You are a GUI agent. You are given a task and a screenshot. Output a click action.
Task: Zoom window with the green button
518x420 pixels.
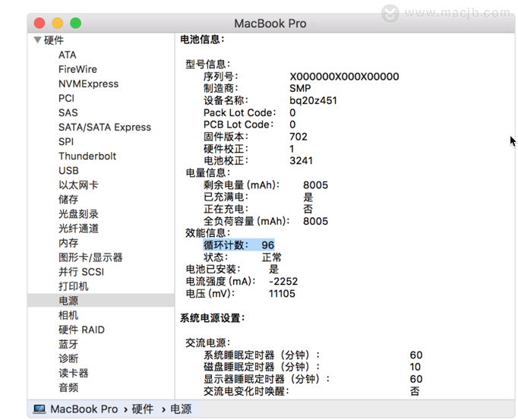pos(76,23)
